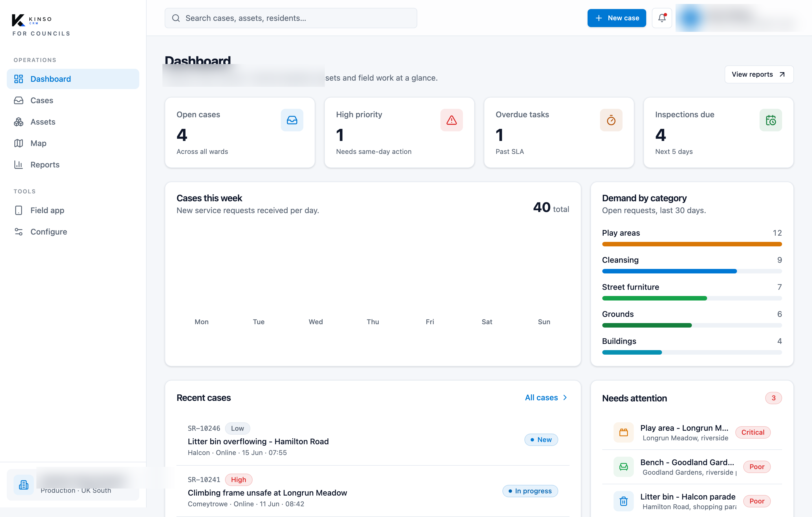Click the Wed label on the weekly chart
812x517 pixels.
(x=315, y=322)
